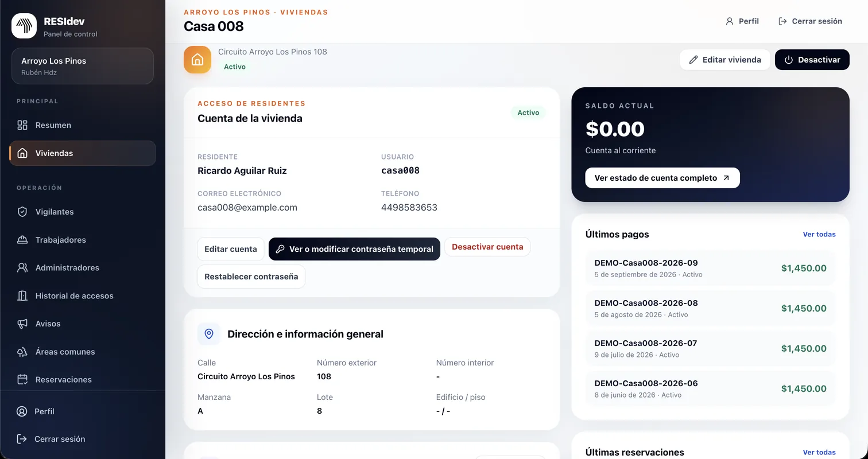Screen dimensions: 868x459
Task: Open payment DEMO-Casa008-2026-08
Action: (711, 308)
